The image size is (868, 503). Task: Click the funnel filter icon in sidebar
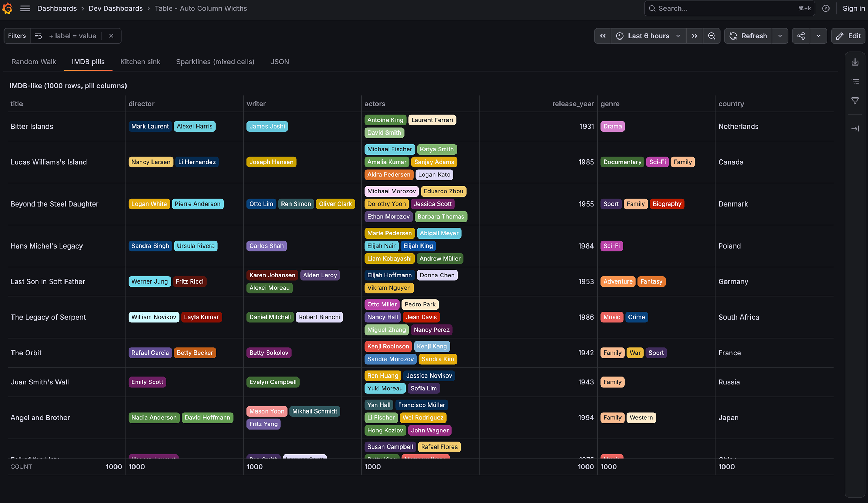(x=855, y=101)
